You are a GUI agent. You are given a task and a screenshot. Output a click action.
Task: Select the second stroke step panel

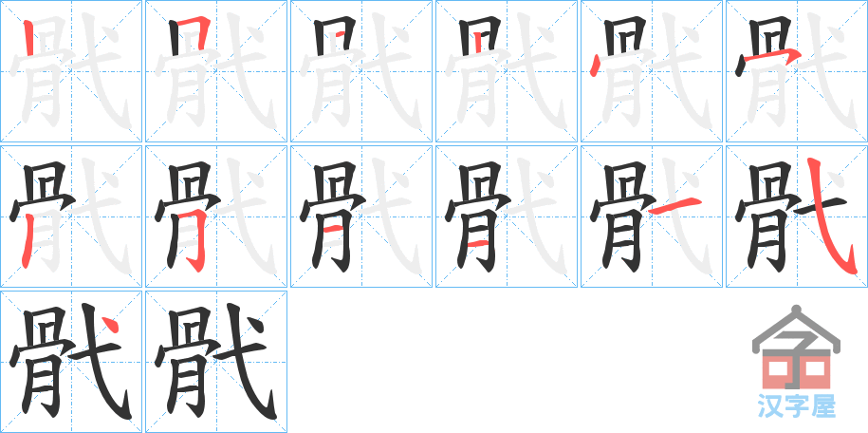pyautogui.click(x=216, y=71)
